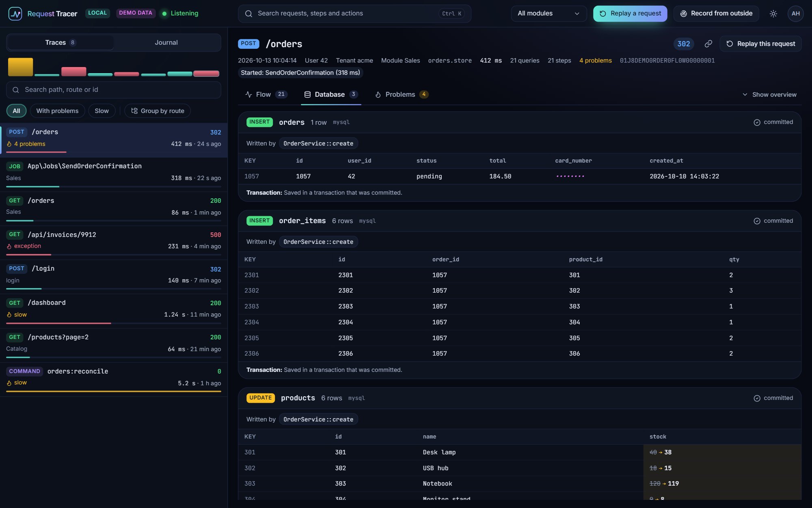The width and height of the screenshot is (812, 508).
Task: Open the AH user avatar
Action: click(x=795, y=13)
